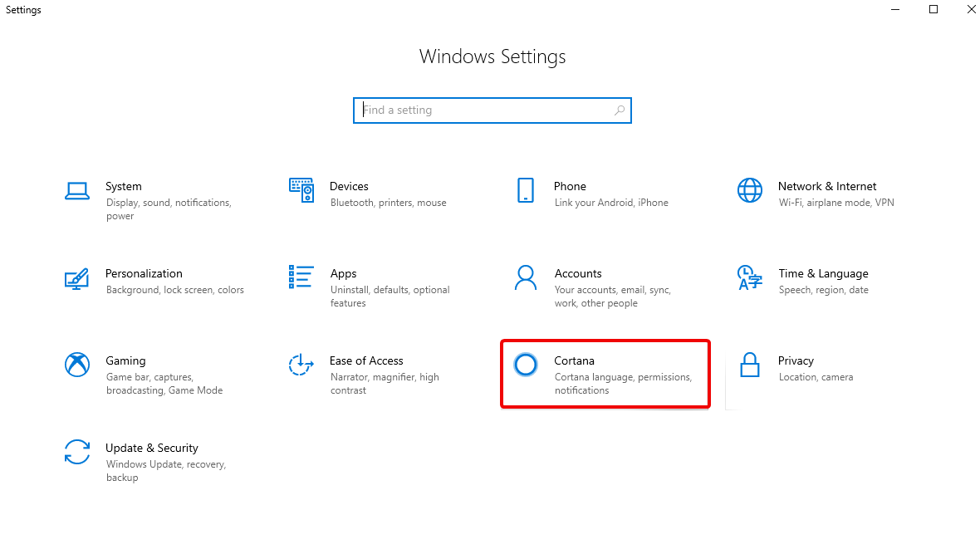
Task: Click the Devices keyboard icon
Action: pos(301,190)
